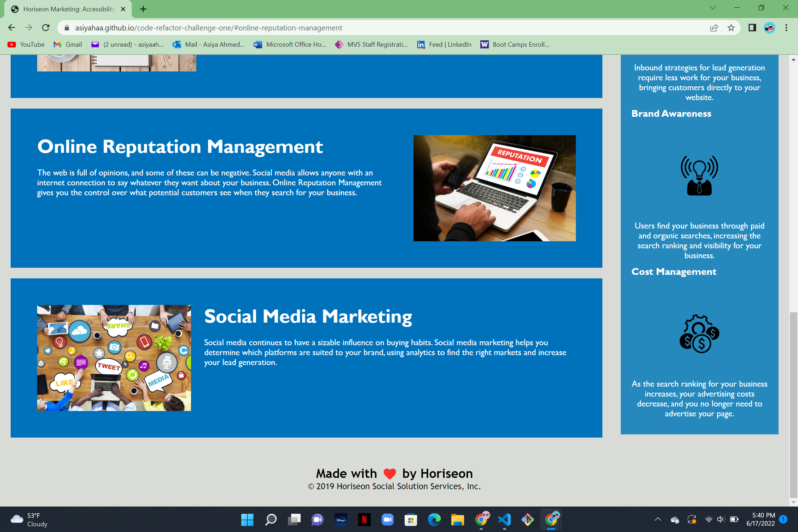Bookmark this page with star icon

click(x=731, y=28)
